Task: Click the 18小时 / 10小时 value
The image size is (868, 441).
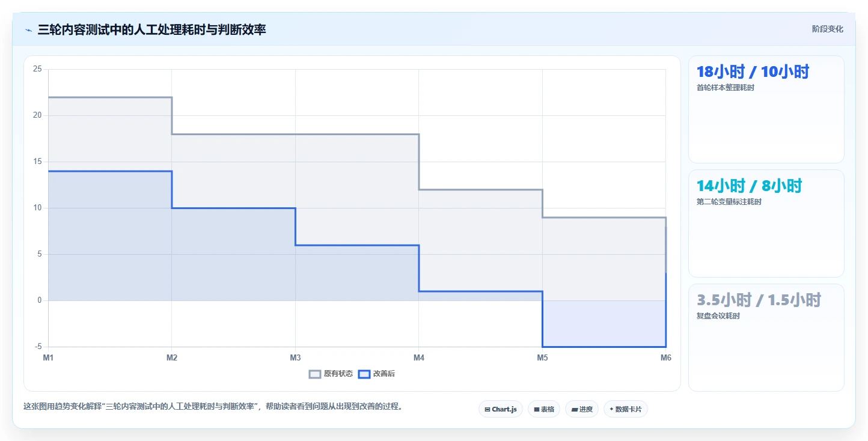Action: (753, 72)
